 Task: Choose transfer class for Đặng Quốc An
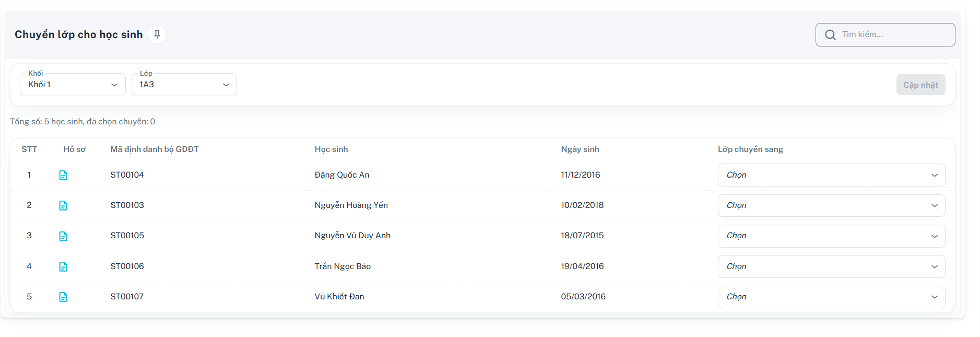pyautogui.click(x=831, y=175)
